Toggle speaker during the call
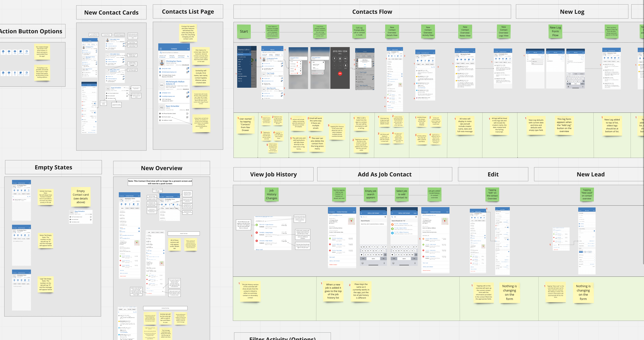The image size is (644, 340). (346, 59)
